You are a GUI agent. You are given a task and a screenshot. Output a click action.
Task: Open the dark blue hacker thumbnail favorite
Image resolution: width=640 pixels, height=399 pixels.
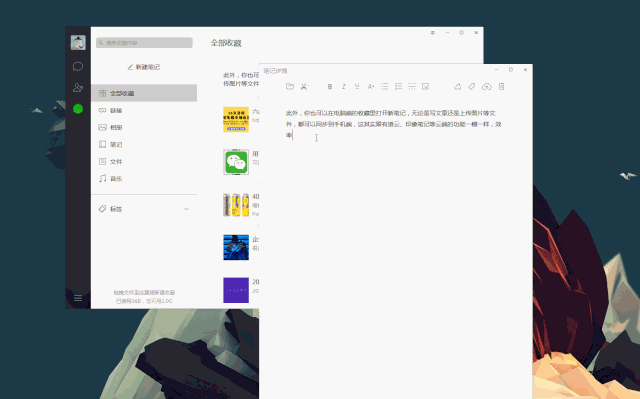[236, 247]
